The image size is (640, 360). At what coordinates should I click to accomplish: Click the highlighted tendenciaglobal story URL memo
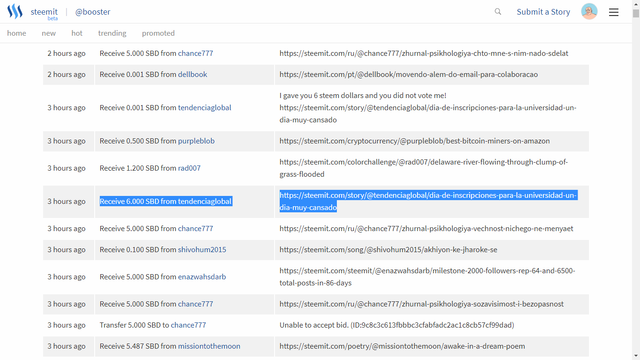[x=428, y=201]
